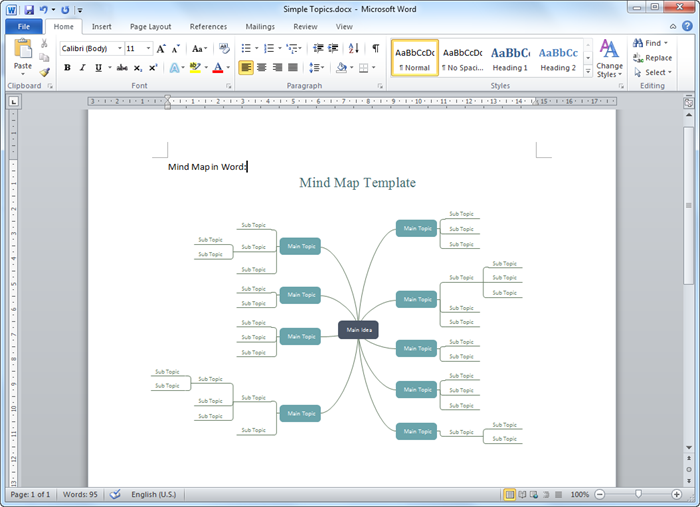Click the Sort A-Z icon
Viewport: 700px width, 507px height.
354,48
